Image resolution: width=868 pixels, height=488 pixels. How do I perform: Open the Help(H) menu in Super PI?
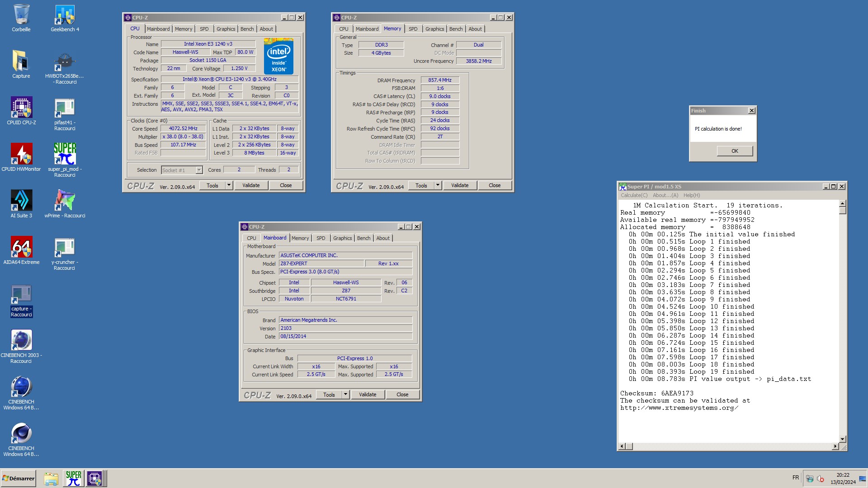(x=691, y=195)
